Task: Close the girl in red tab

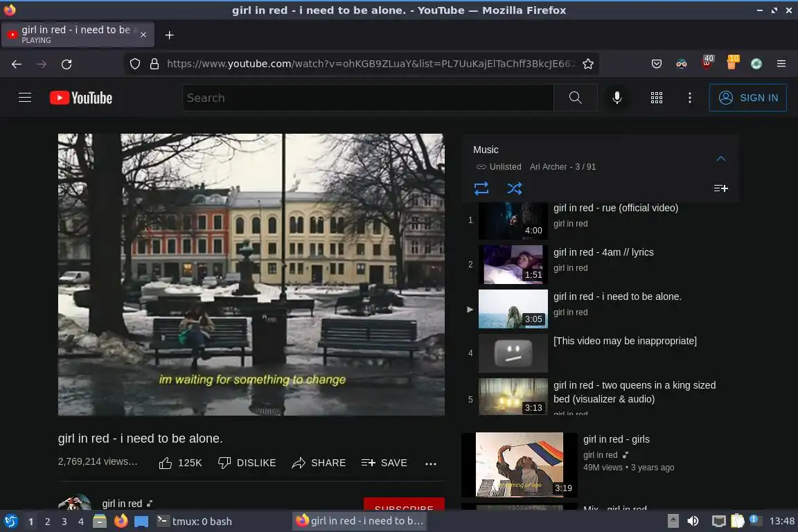Action: pos(143,35)
